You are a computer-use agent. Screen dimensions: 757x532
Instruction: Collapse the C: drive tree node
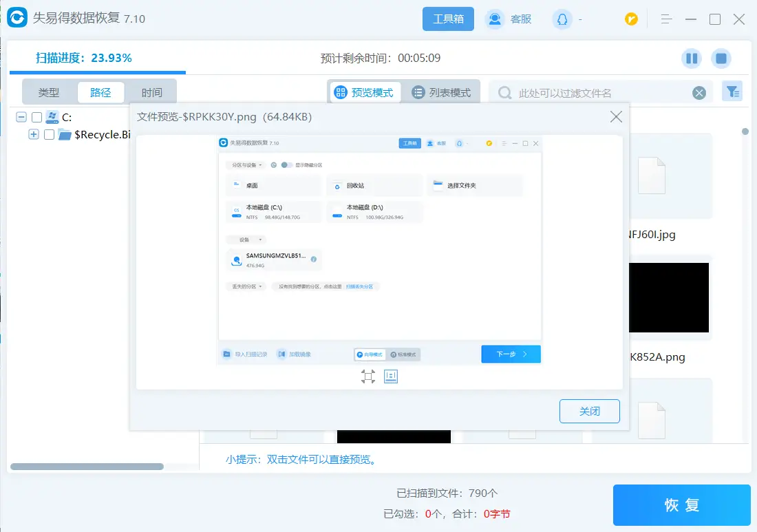pos(21,118)
